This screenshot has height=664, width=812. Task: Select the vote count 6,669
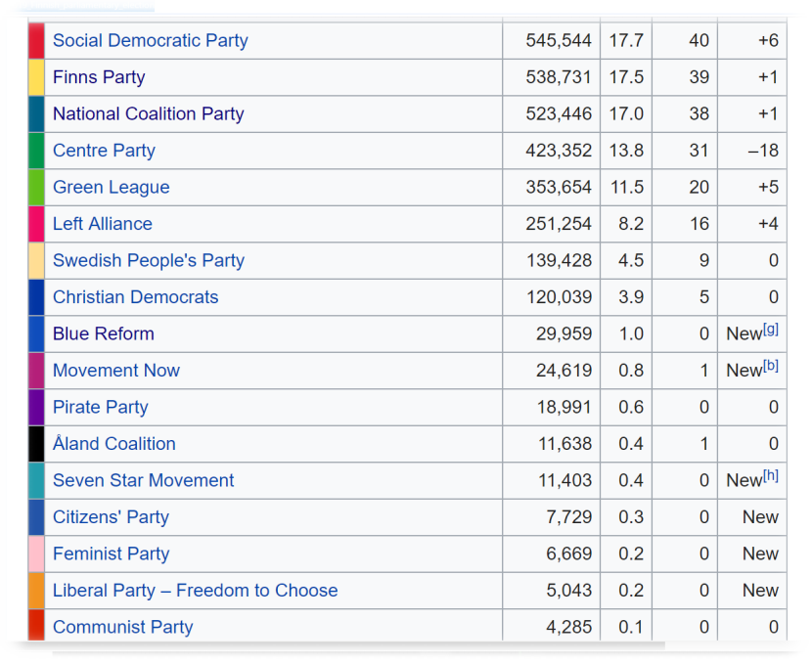coord(569,553)
